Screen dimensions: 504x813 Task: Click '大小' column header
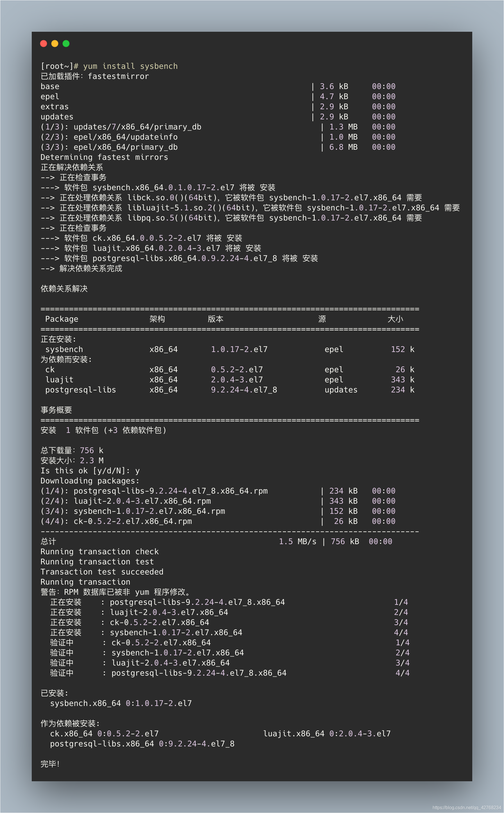pyautogui.click(x=395, y=319)
